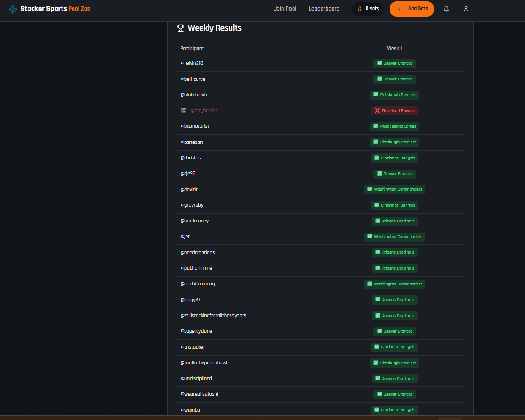Click the trophy icon beside Weekly Results
The image size is (525, 420).
click(181, 28)
